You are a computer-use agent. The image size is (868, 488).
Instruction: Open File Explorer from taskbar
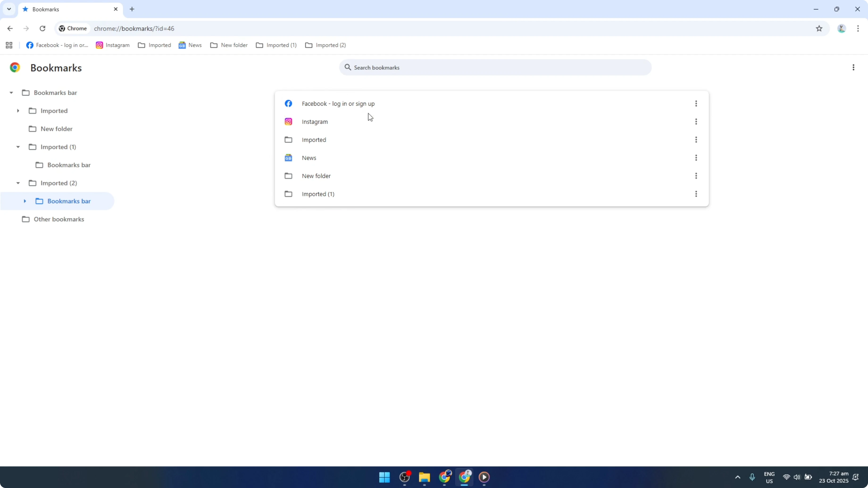coord(424,477)
